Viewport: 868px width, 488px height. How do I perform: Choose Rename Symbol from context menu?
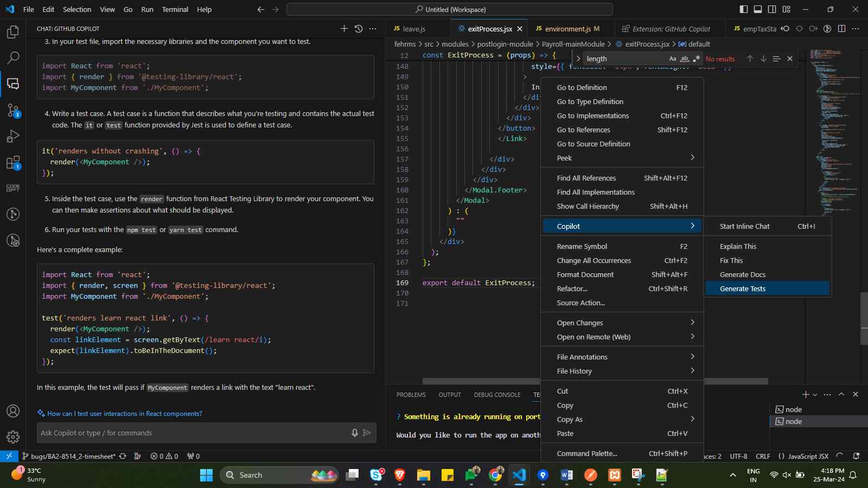coord(622,246)
